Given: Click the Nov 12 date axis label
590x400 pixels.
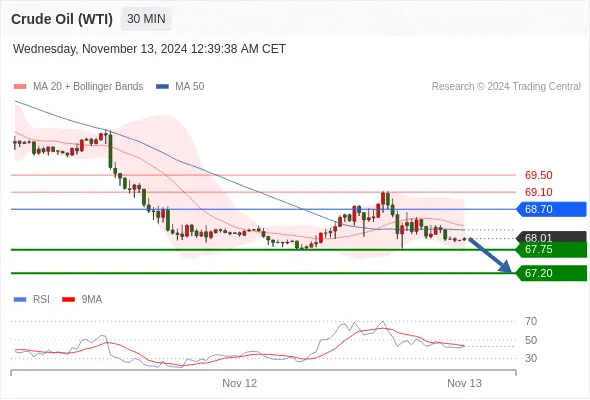Looking at the screenshot, I should click(239, 383).
